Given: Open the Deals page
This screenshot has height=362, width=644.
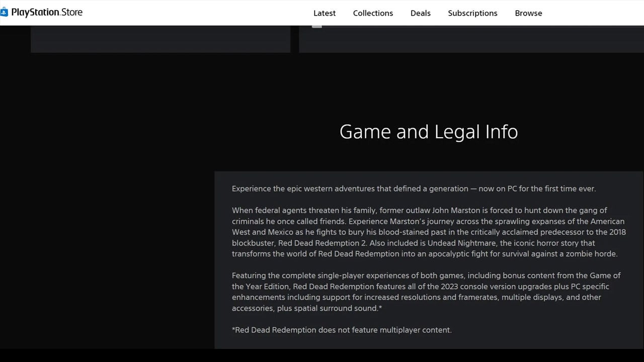Looking at the screenshot, I should coord(421,13).
